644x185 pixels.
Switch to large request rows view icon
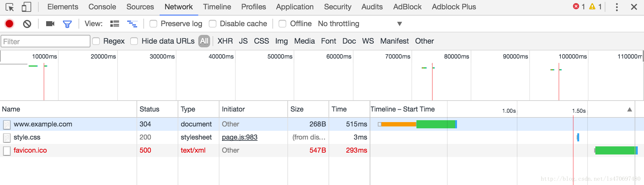[115, 24]
